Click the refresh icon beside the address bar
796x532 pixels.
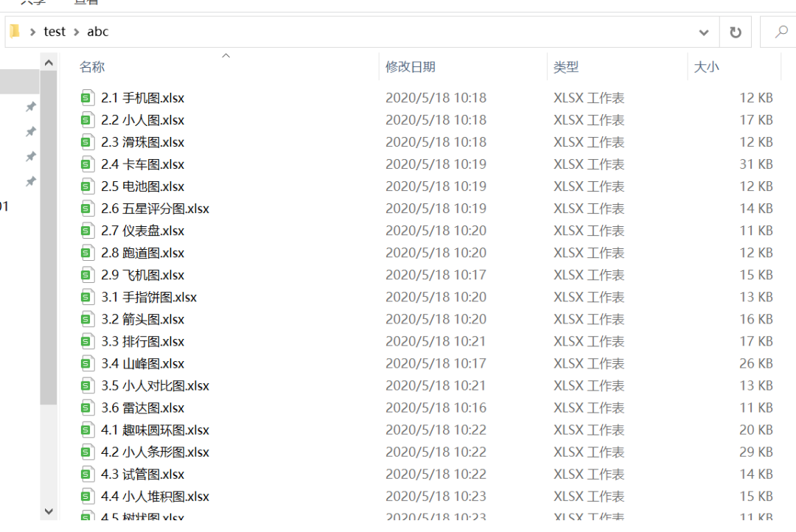coord(735,32)
